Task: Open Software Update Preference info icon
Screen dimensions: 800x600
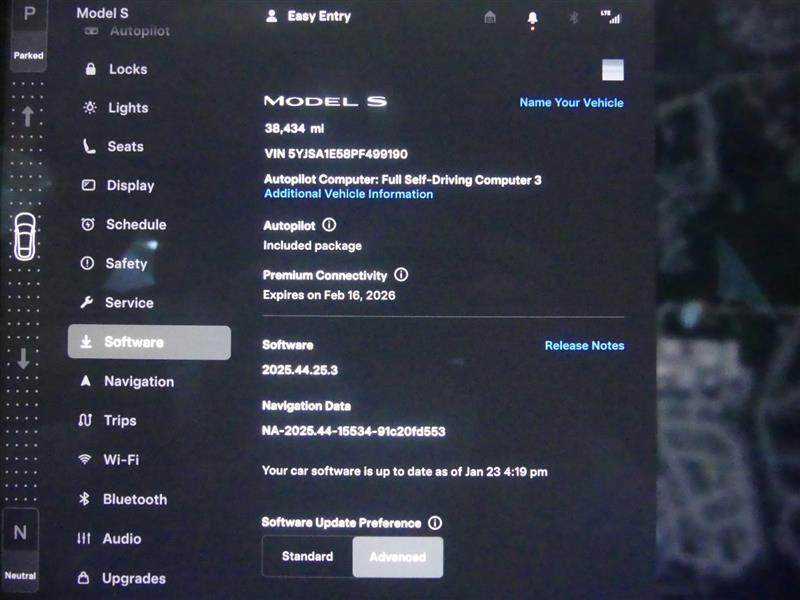Action: pyautogui.click(x=435, y=523)
